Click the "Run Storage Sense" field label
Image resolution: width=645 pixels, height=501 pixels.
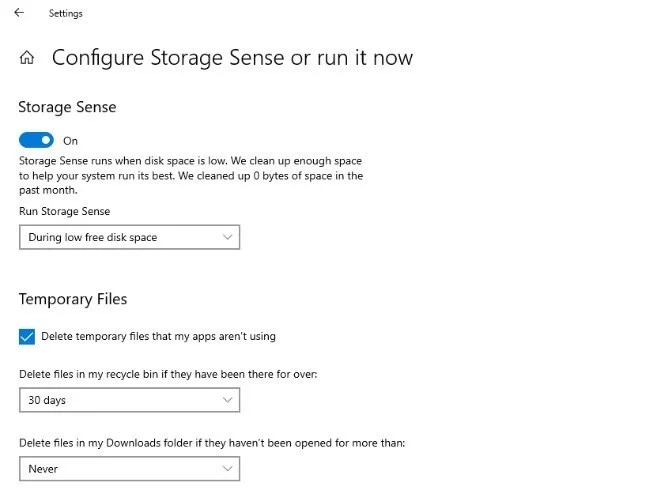click(64, 211)
